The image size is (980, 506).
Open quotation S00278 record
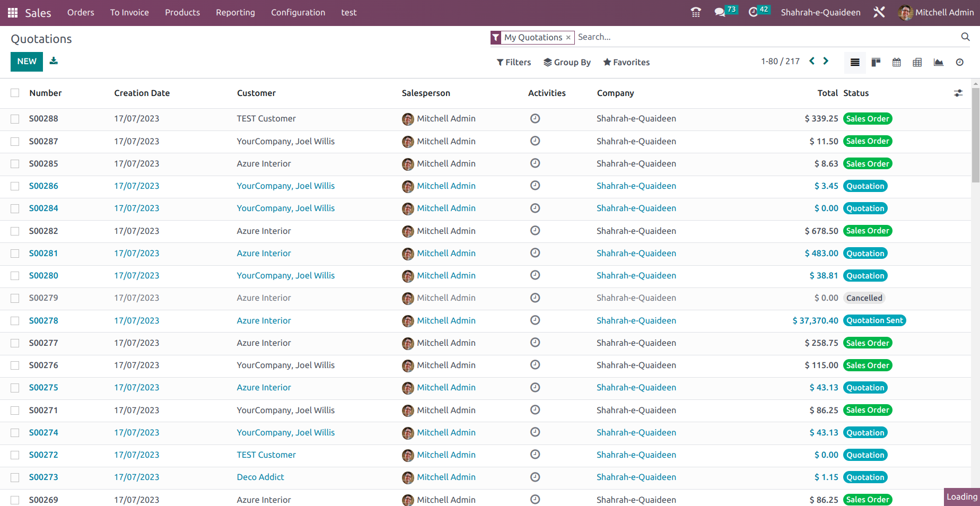pos(43,321)
